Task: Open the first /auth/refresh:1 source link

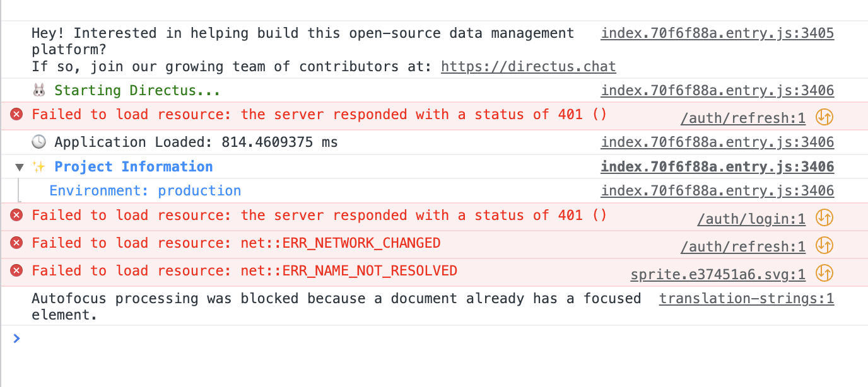Action: (742, 117)
